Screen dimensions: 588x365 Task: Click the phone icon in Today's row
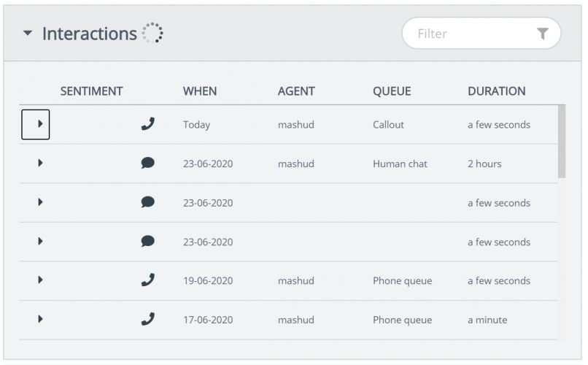[x=148, y=124]
